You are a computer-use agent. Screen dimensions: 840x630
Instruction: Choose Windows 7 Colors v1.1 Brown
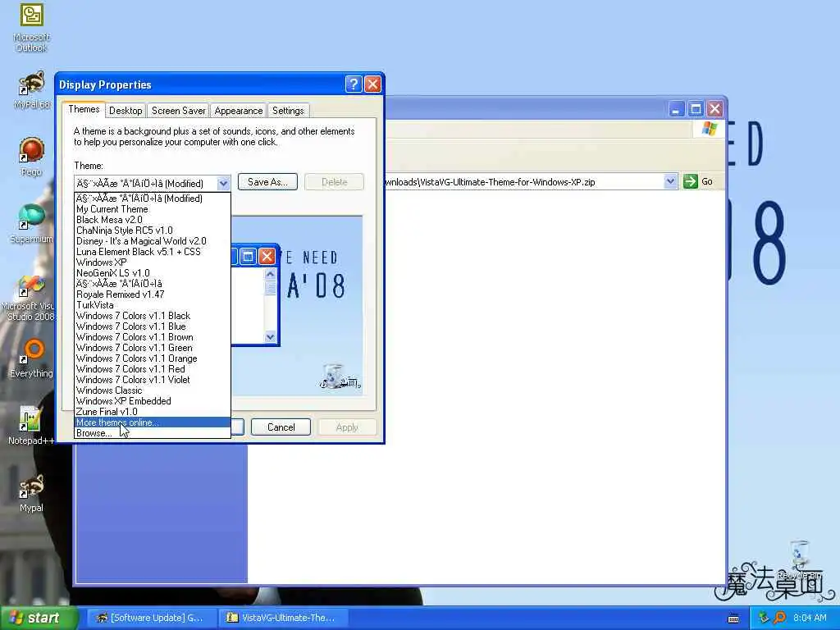tap(152, 337)
